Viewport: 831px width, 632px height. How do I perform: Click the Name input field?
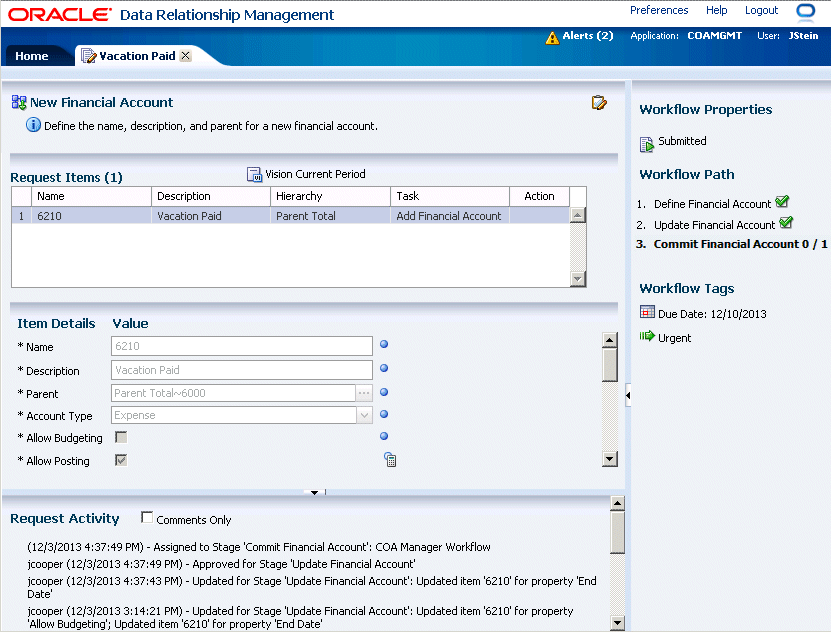point(242,346)
